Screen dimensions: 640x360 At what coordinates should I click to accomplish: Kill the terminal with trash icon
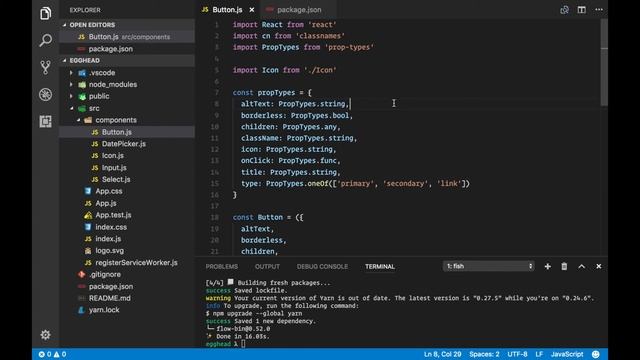click(x=564, y=266)
